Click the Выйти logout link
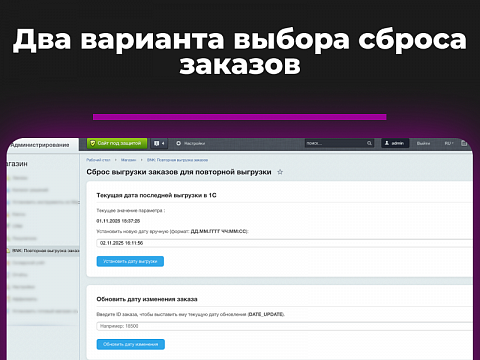The height and width of the screenshot is (360, 480). 423,143
